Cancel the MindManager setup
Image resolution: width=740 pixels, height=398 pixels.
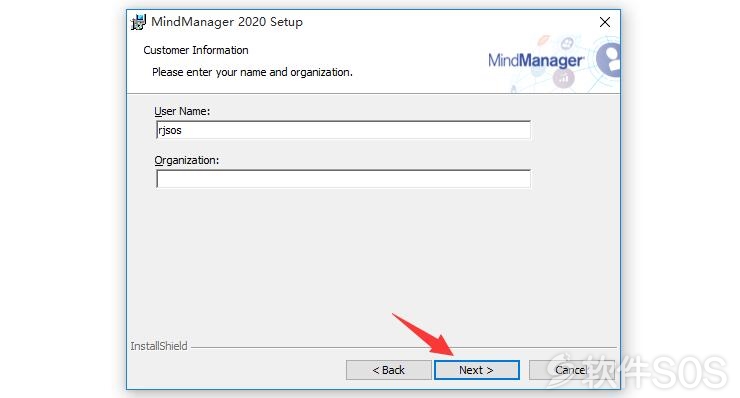(x=572, y=370)
